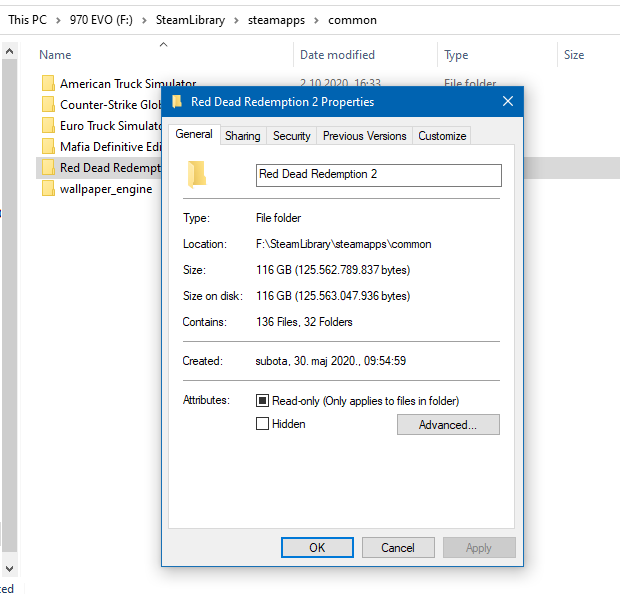Click common in the address bar
Viewport: 620px width, 599px height.
coord(352,20)
